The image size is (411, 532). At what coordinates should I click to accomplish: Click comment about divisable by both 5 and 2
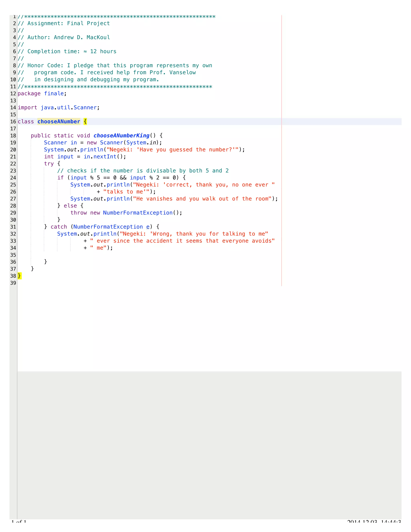tap(143, 171)
